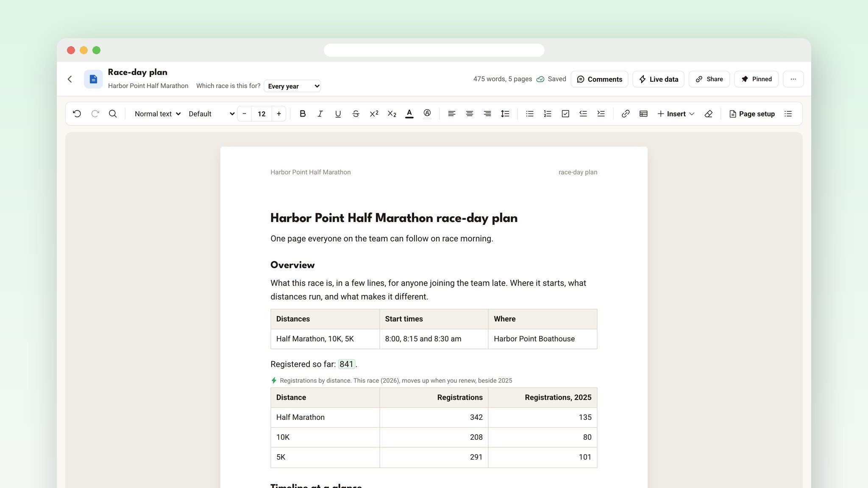
Task: Open the more options ellipsis menu
Action: point(793,79)
